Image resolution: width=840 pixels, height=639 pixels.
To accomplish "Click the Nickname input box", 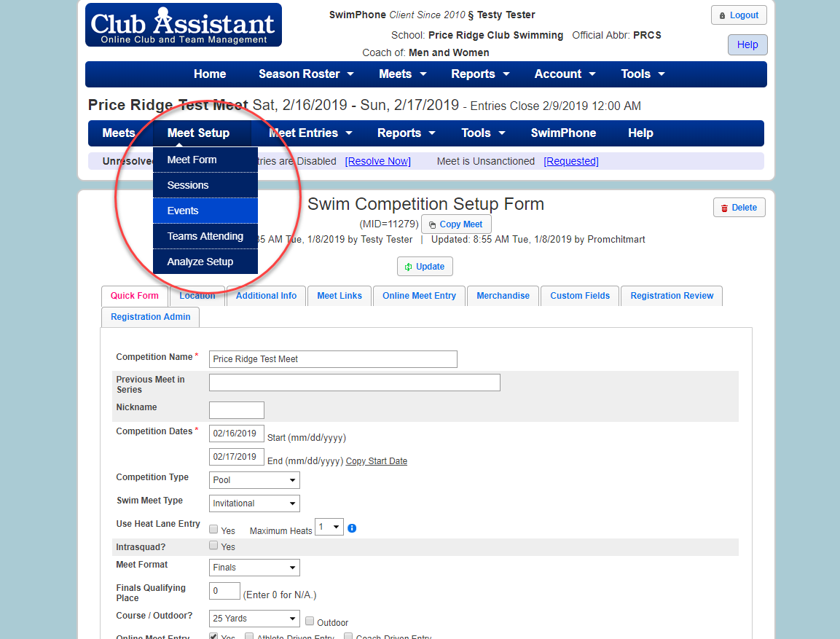I will point(237,410).
